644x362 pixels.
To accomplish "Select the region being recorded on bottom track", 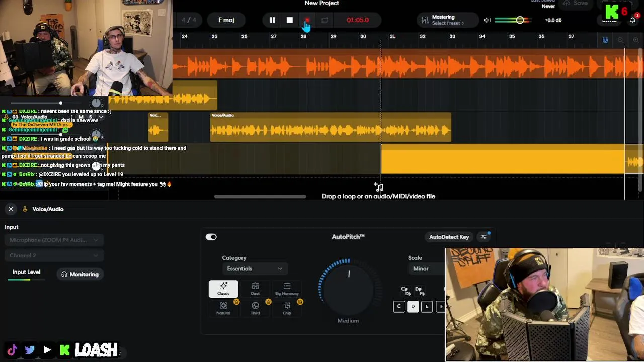I will tap(503, 159).
